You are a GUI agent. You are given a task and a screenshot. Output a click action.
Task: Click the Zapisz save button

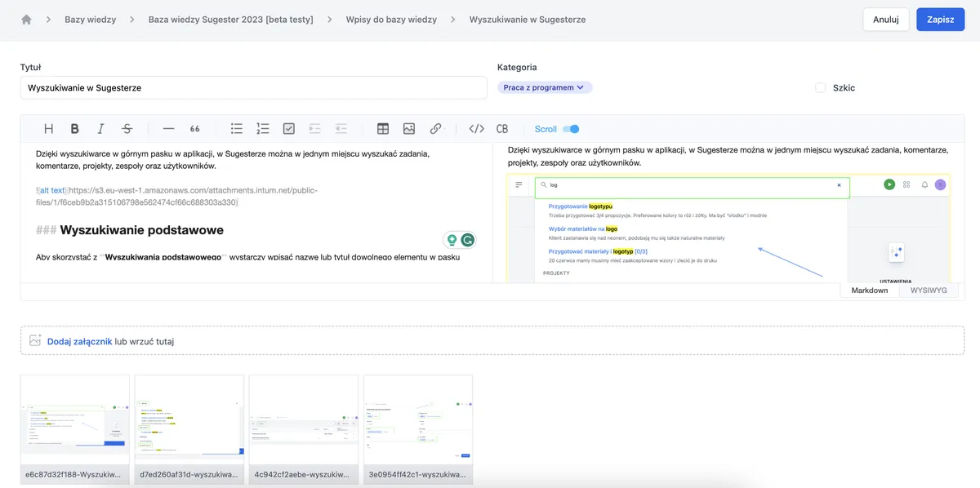[x=940, y=20]
